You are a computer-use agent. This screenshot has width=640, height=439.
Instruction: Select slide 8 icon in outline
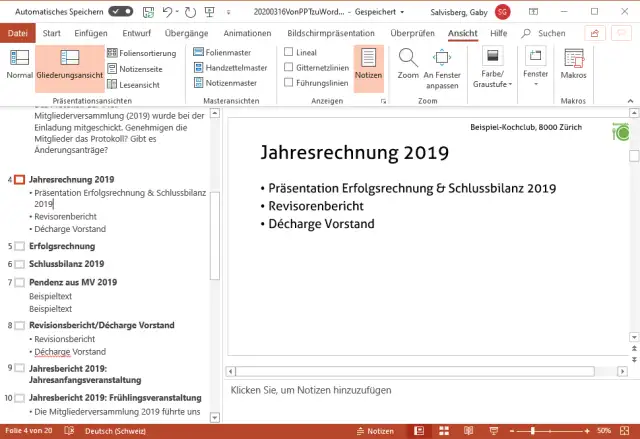coord(20,326)
